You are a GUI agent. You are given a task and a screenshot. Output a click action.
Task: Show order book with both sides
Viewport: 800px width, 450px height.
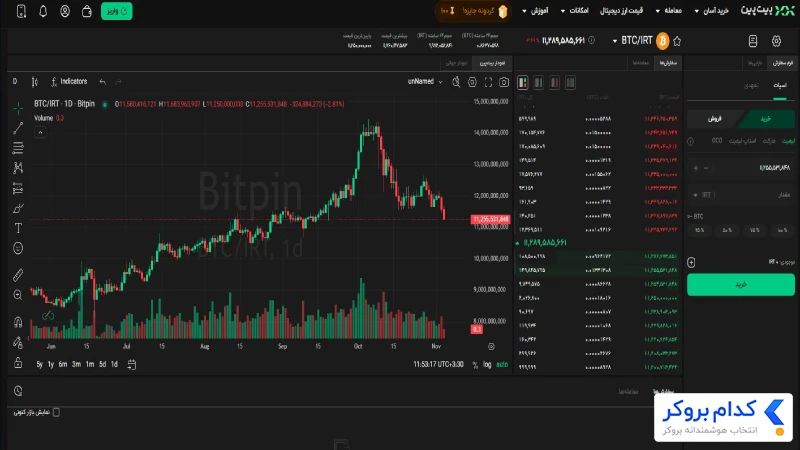tap(522, 82)
